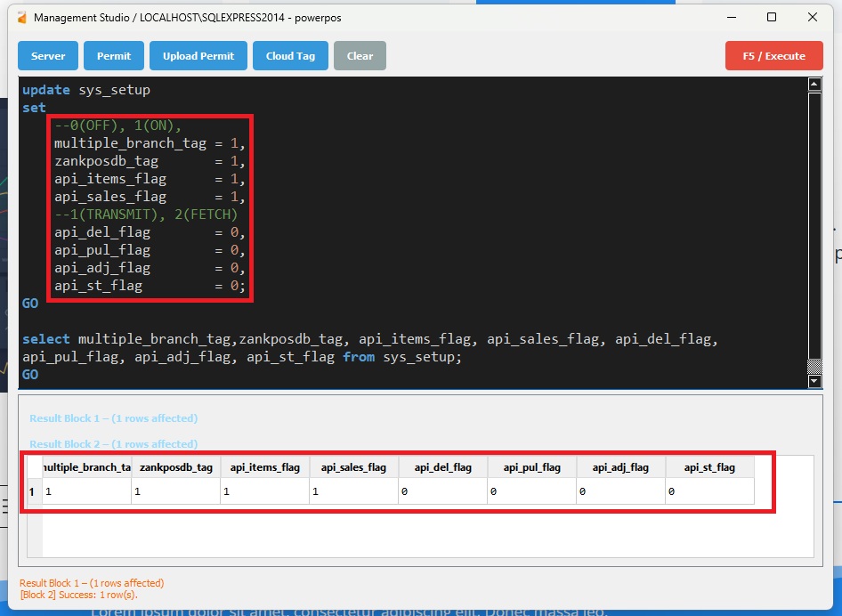The width and height of the screenshot is (842, 616).
Task: Click the editor scrollbar down arrow
Action: 814,381
